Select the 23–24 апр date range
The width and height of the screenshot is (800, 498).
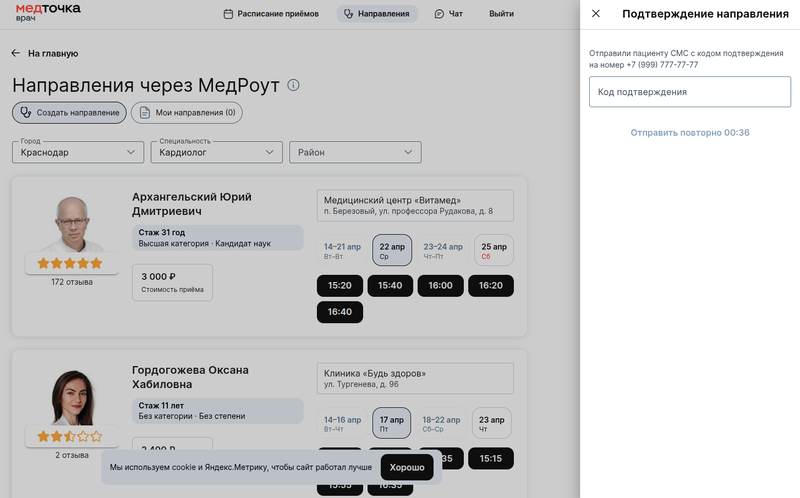(x=443, y=250)
